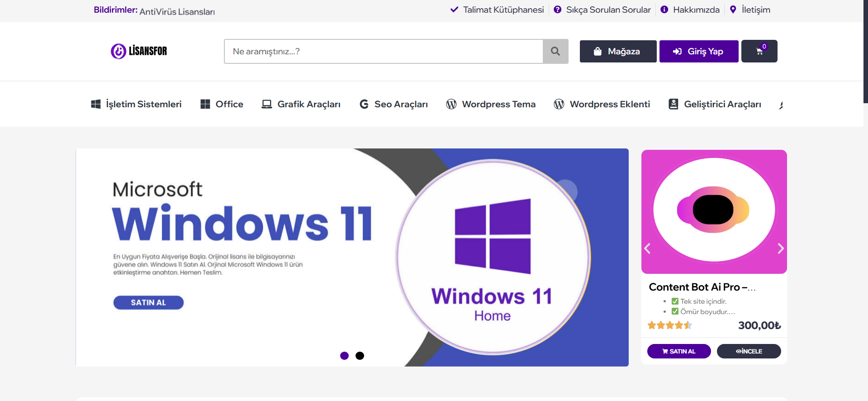This screenshot has width=868, height=401.
Task: Click the Office grid icon
Action: pos(205,104)
